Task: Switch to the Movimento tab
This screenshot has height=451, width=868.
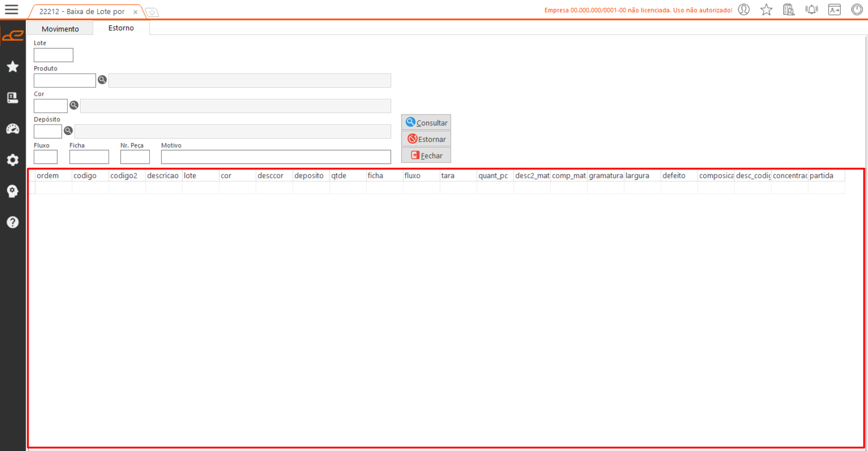Action: coord(60,29)
